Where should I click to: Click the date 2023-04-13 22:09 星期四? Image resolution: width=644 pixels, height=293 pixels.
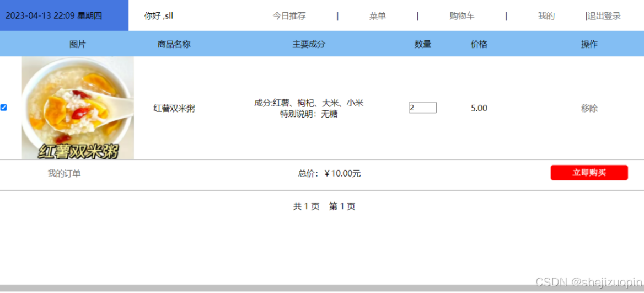click(53, 16)
